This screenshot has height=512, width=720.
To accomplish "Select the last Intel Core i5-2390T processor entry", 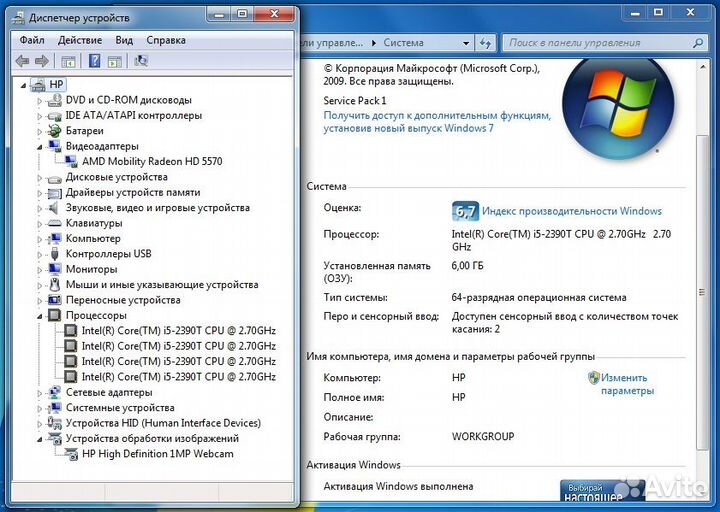I will coord(179,377).
